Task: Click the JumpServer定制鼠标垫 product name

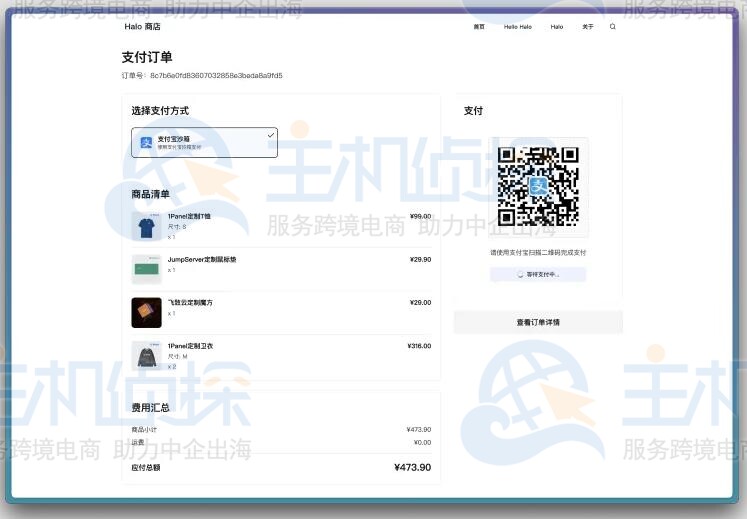Action: [202, 259]
